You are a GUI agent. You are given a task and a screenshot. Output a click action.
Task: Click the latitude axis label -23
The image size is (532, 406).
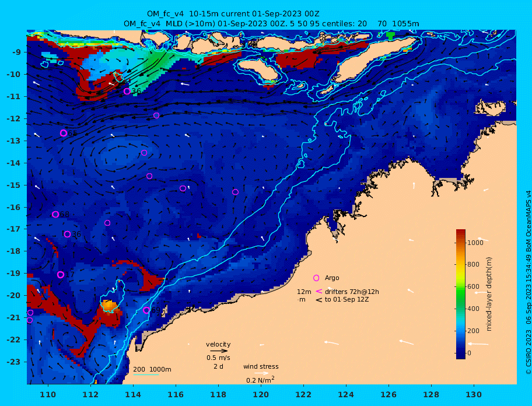[13, 362]
